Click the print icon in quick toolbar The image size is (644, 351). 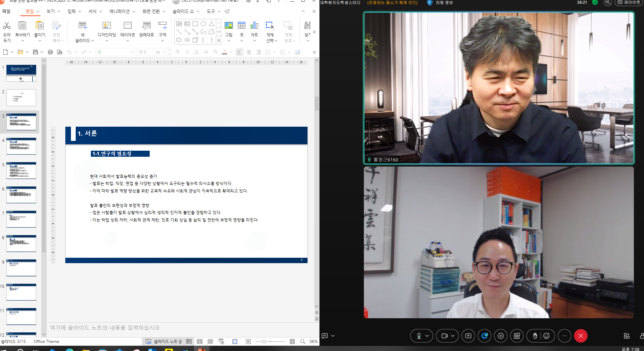click(x=50, y=52)
